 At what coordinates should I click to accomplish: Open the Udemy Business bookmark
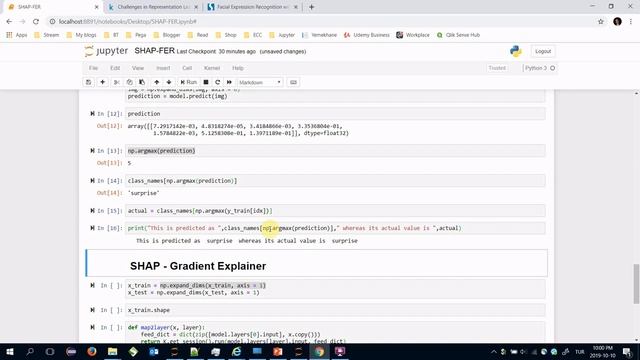367,35
